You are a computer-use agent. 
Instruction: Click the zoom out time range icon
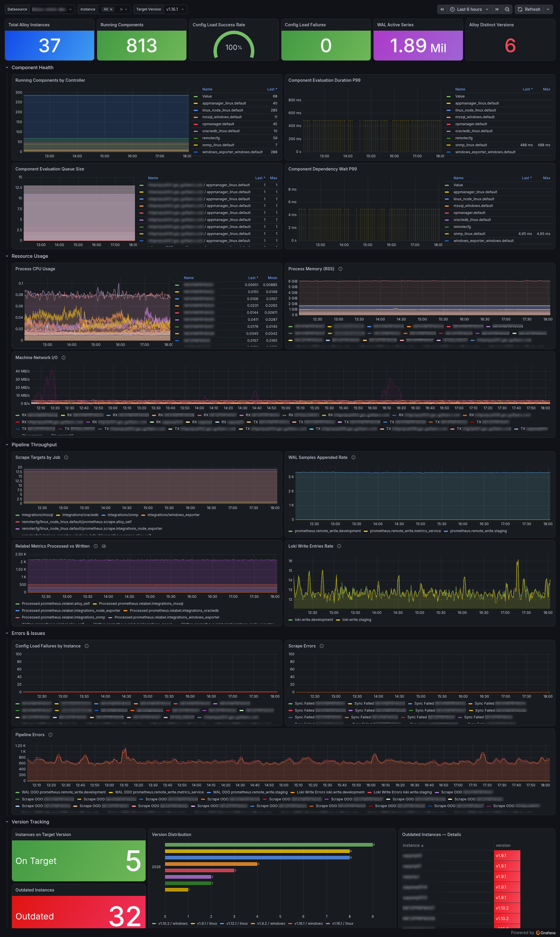(x=507, y=9)
